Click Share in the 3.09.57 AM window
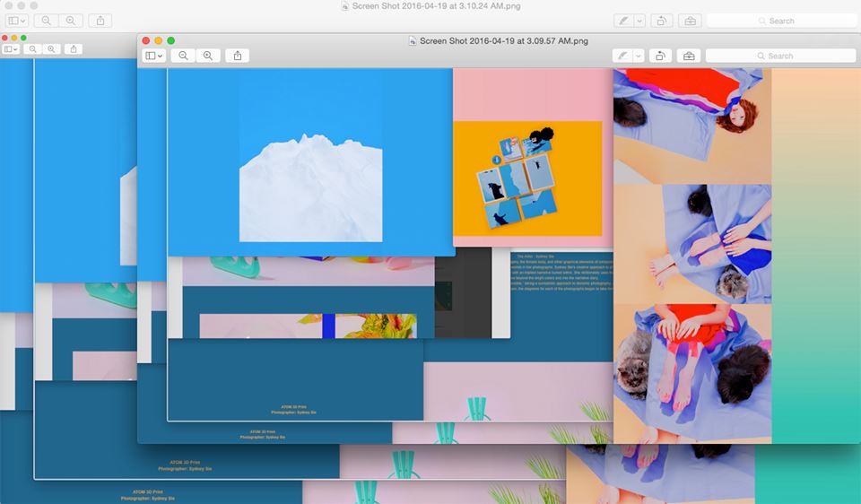 point(238,56)
